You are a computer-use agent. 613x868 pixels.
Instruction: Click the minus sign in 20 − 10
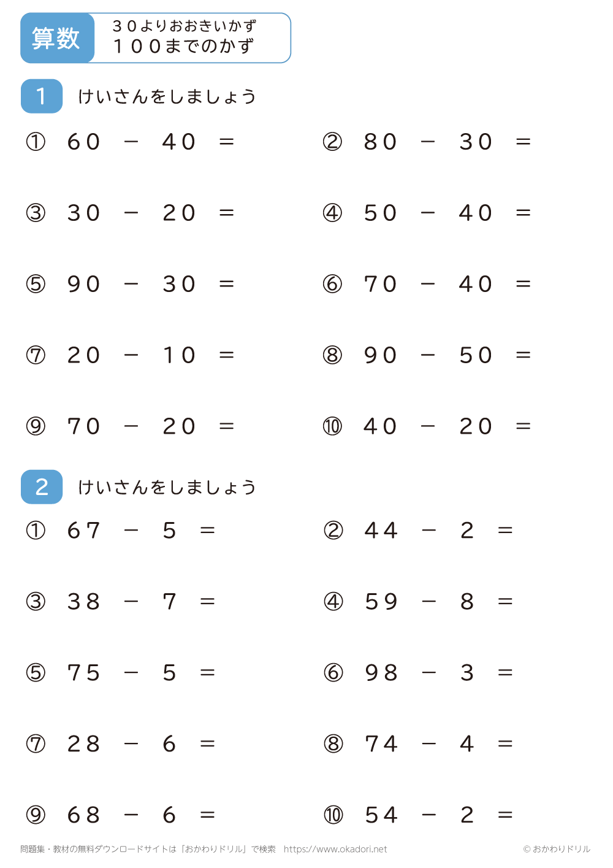(x=131, y=355)
